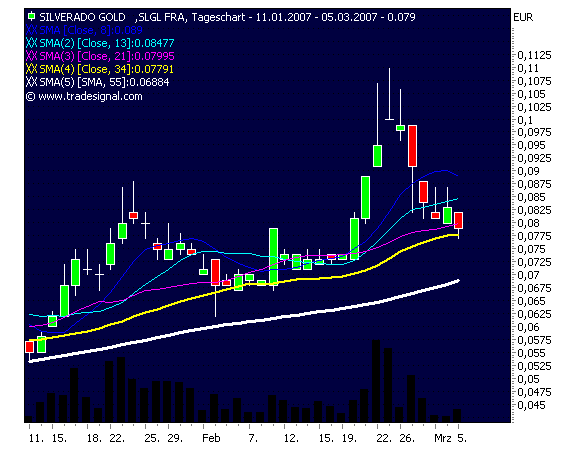Click the 0,1 price axis label

point(525,120)
